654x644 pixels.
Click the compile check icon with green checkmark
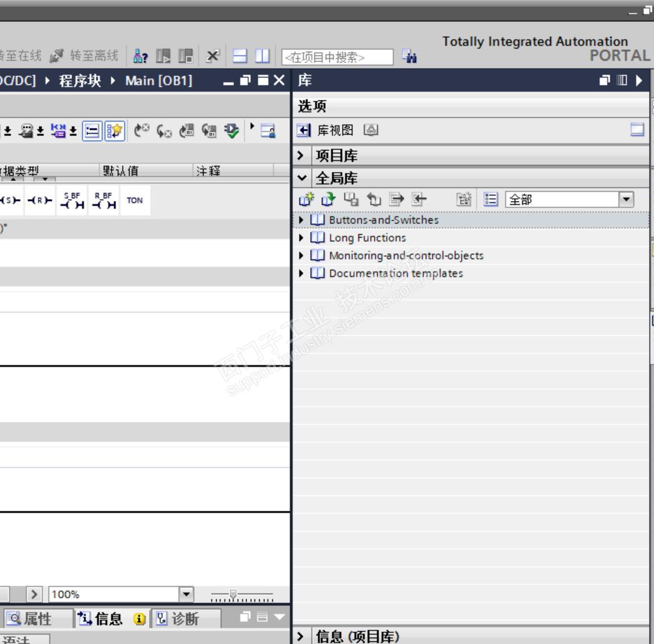click(232, 130)
